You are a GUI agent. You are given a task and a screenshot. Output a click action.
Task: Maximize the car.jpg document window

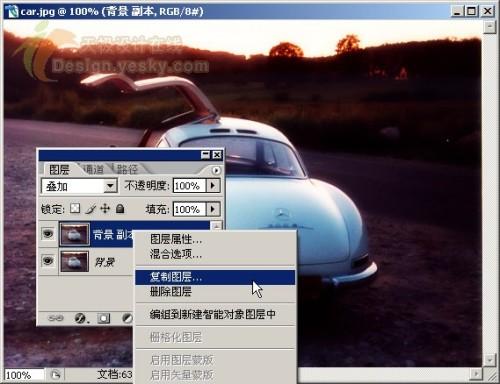(471, 12)
